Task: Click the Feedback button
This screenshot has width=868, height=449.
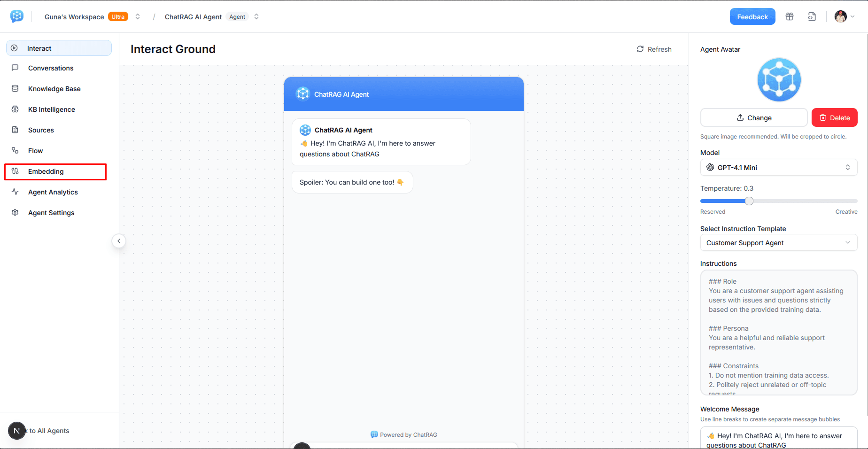Action: (752, 16)
